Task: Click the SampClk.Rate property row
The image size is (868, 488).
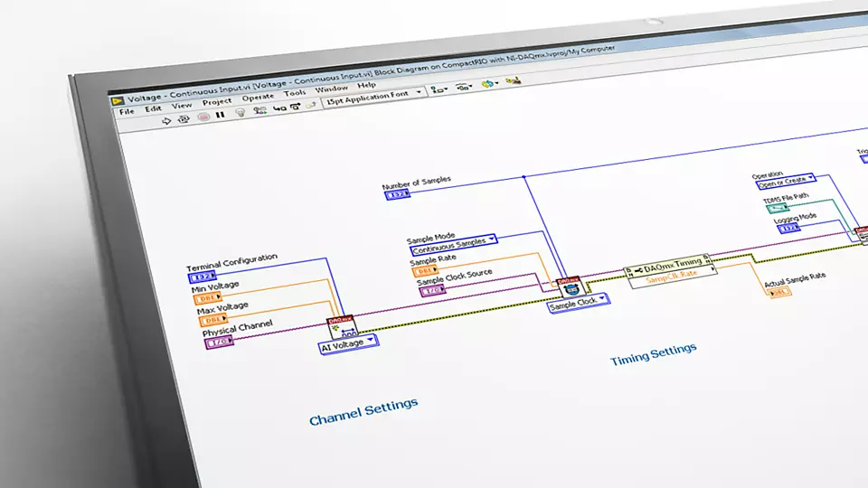Action: [x=673, y=277]
